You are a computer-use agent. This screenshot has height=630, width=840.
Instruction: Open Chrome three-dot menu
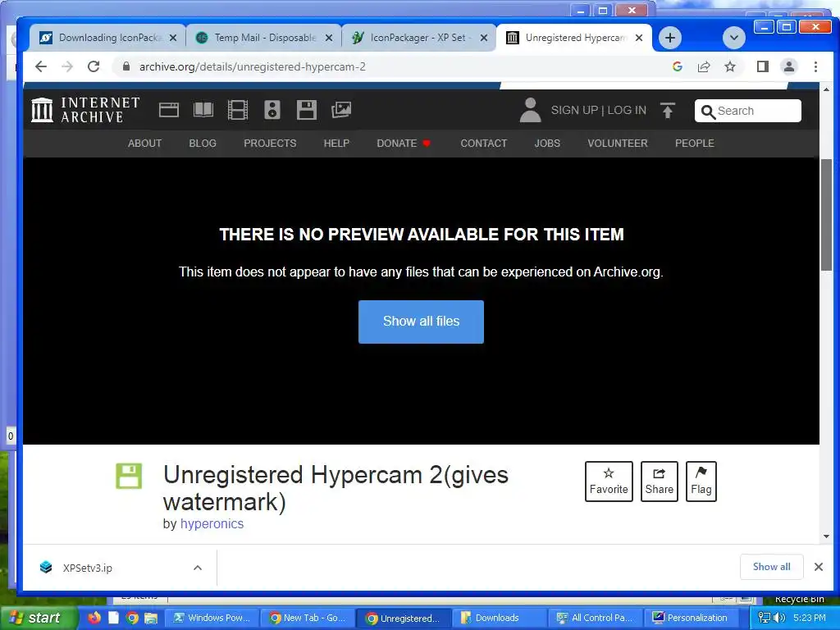815,66
